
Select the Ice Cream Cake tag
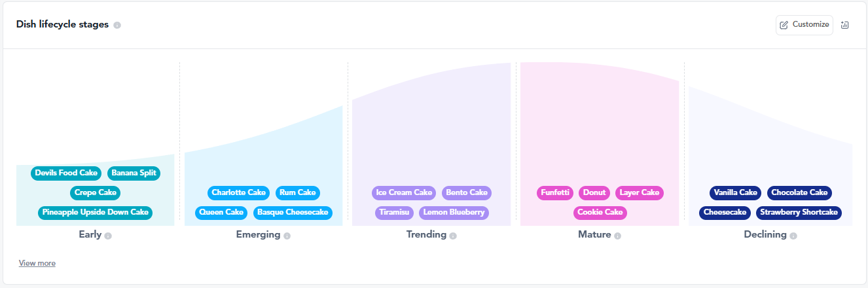point(404,193)
